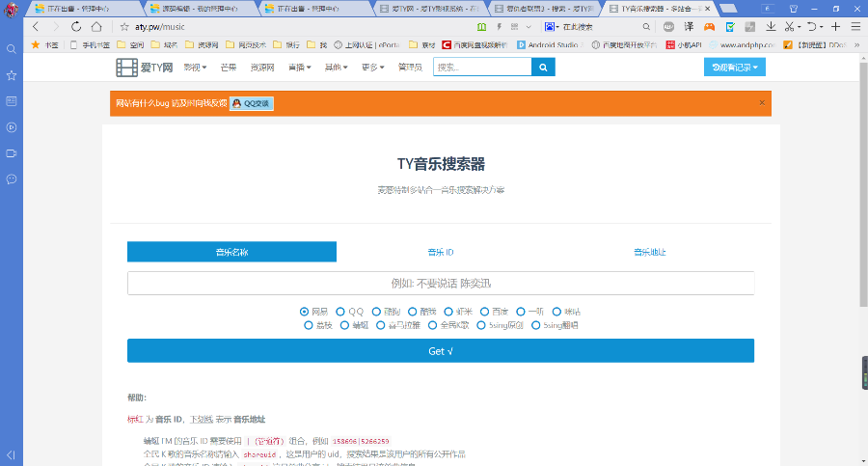Open the search engine selector dropdown
Screen dimensions: 868x466
(552, 27)
